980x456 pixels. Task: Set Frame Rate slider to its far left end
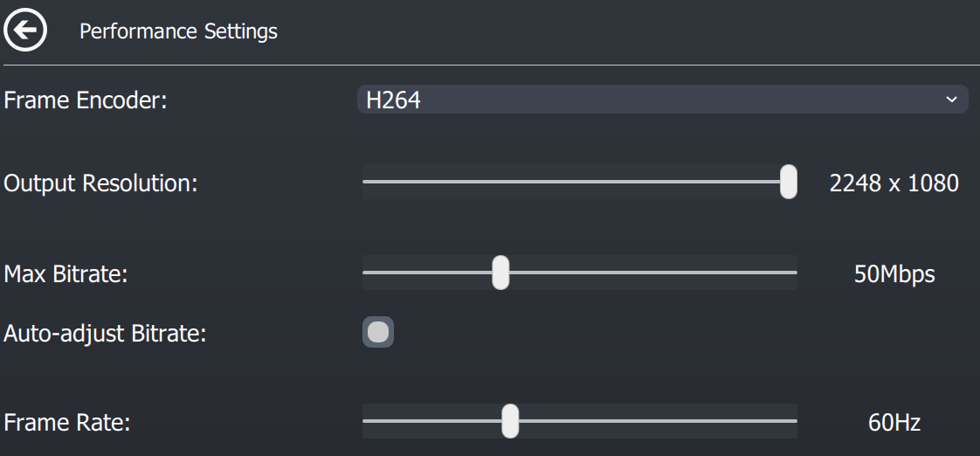[364, 421]
